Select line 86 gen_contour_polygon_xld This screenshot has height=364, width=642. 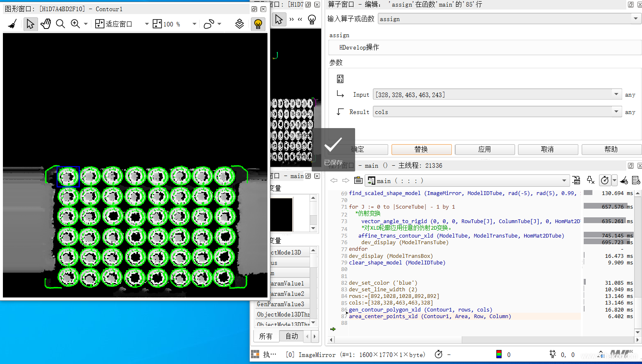tap(420, 309)
